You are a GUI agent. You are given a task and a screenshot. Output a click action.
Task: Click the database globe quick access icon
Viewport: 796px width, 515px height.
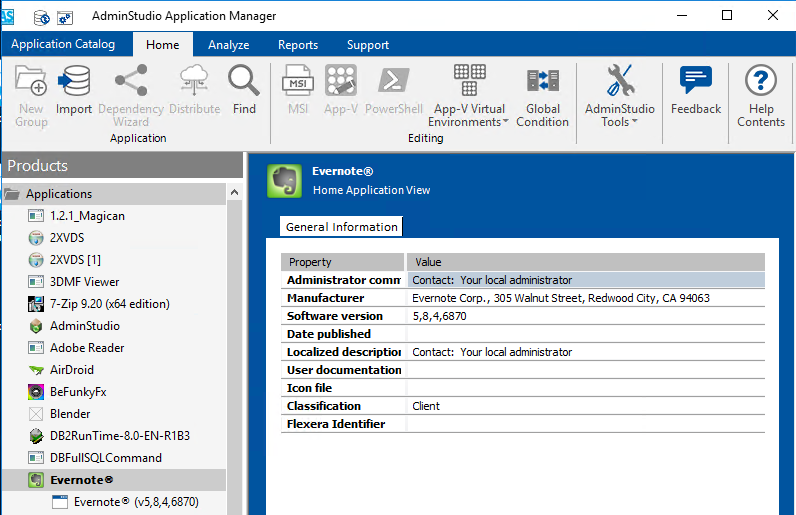[42, 18]
